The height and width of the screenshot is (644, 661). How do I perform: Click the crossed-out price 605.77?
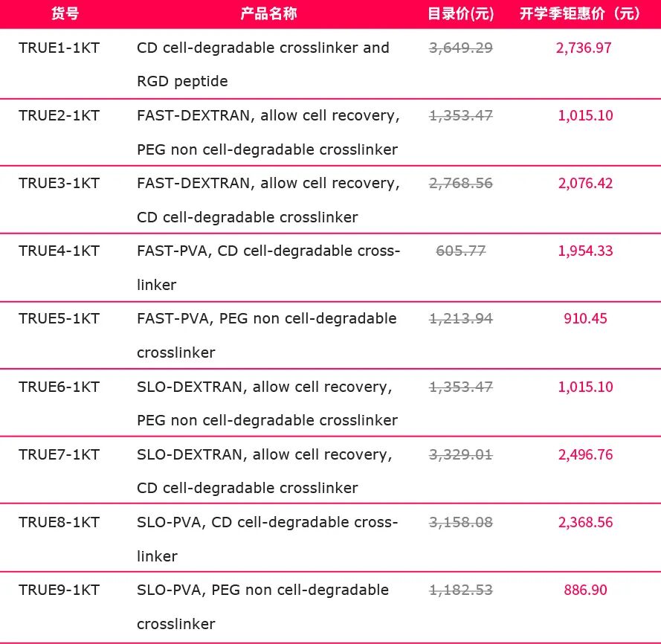point(461,251)
